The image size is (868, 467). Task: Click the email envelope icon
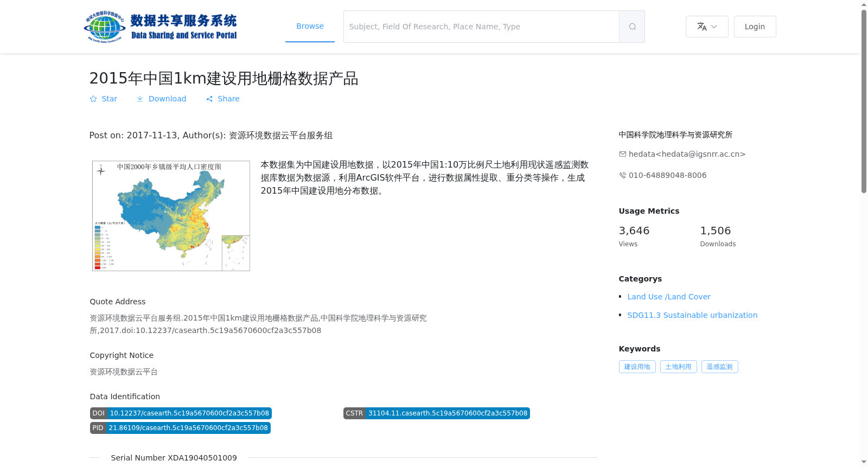point(623,154)
